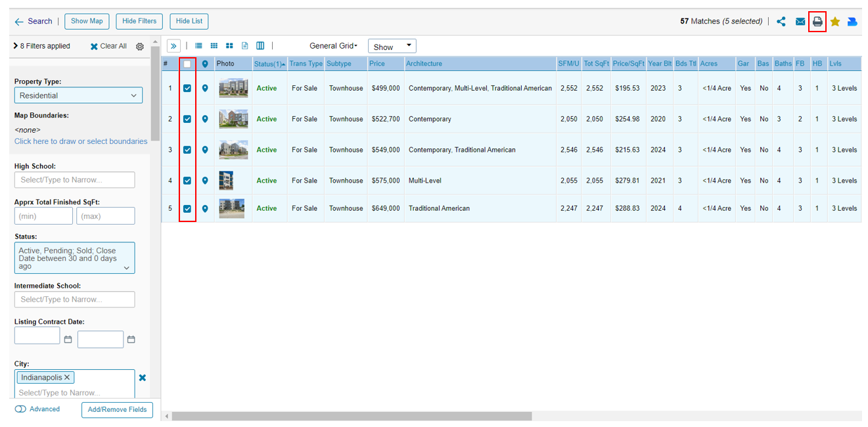Screen dimensions: 868x427
Task: Open photo thumbnail of row 4 listing
Action: [226, 181]
